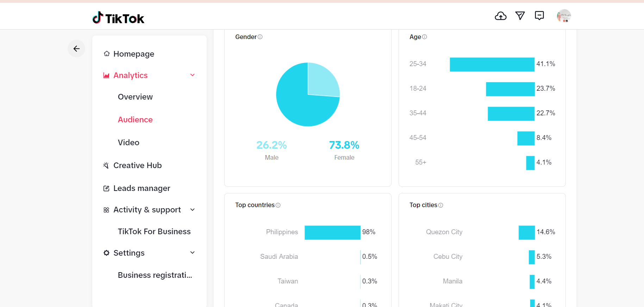Click the Manila city bar
The width and height of the screenshot is (644, 307).
532,282
